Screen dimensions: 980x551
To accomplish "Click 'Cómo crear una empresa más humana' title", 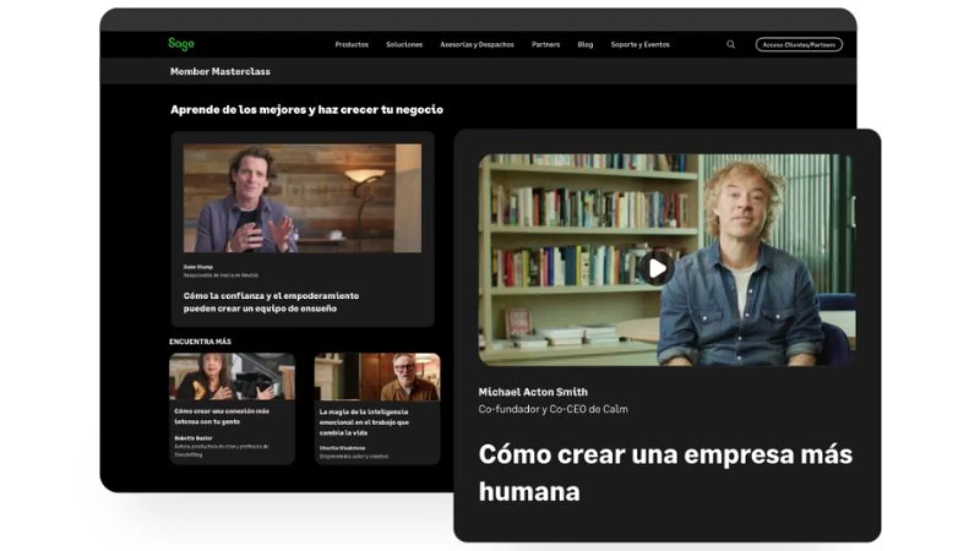I will [665, 472].
